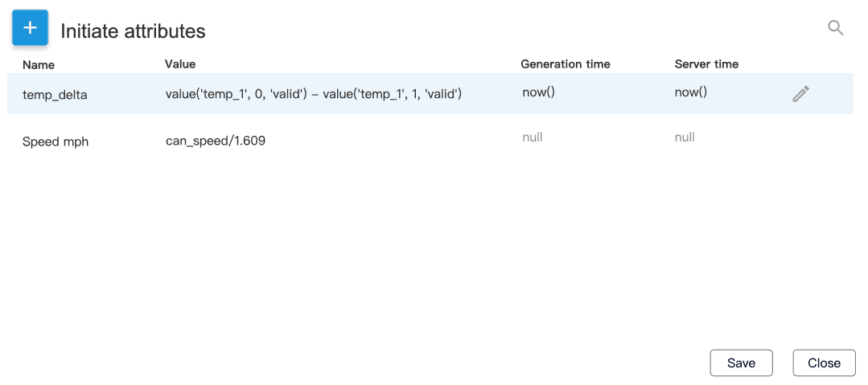Click null Generation time for Speed mph
The height and width of the screenshot is (385, 868).
(533, 137)
